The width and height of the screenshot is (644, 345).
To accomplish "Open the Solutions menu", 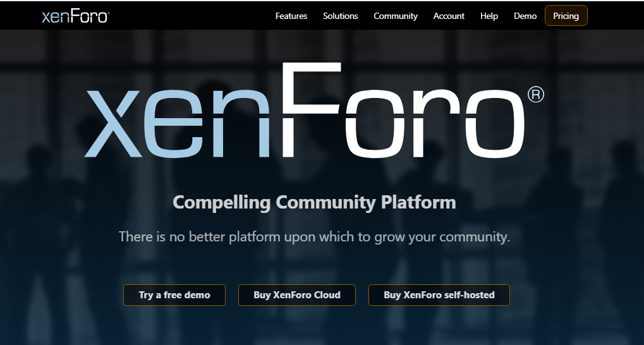I will tap(340, 16).
